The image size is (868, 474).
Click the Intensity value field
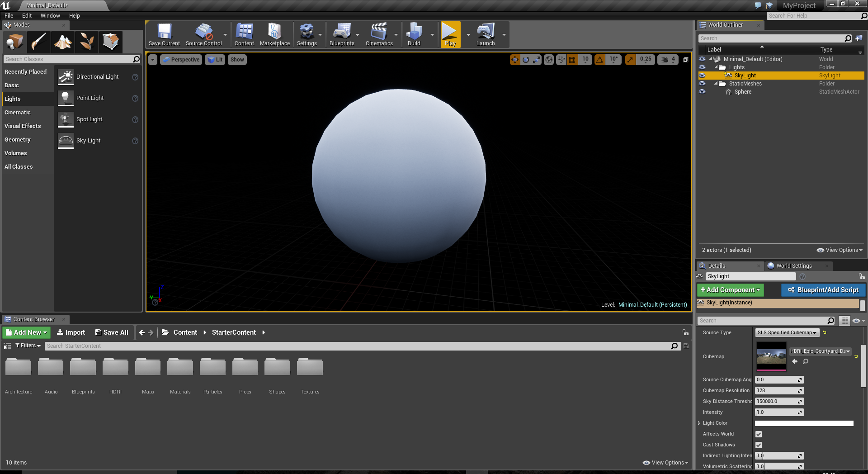(779, 412)
